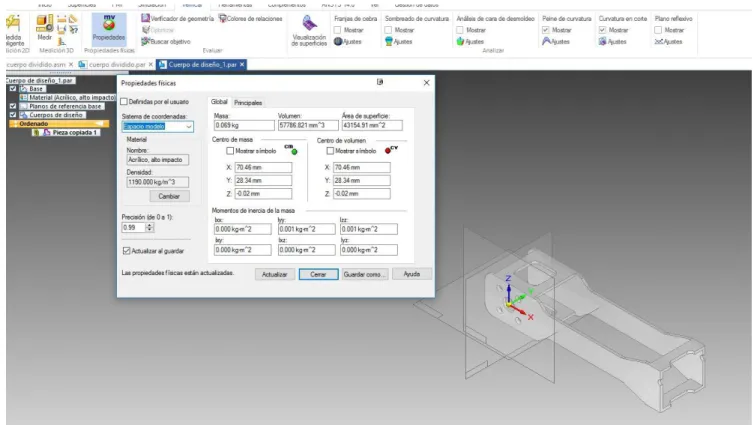Close the Cuerpo de diseño_1.par tab
754x425 pixels.
coord(242,64)
